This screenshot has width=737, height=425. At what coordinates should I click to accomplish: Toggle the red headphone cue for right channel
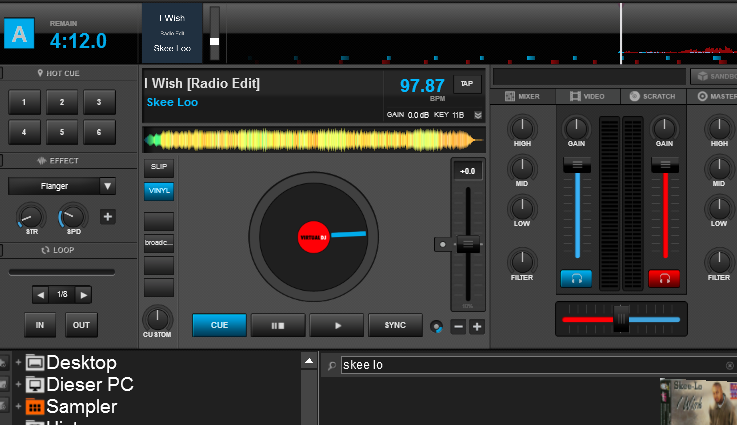click(x=663, y=278)
